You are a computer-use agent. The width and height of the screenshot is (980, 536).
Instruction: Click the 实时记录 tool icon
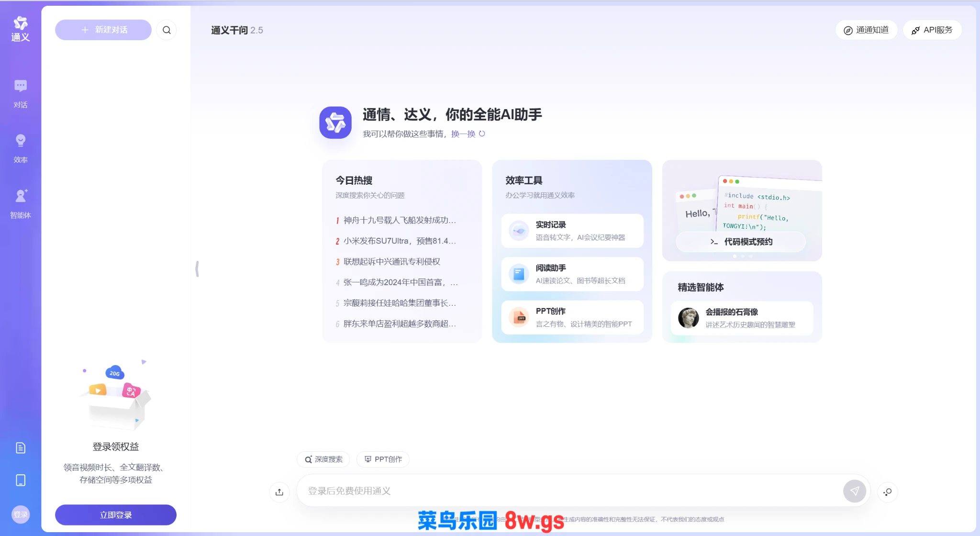click(x=519, y=231)
